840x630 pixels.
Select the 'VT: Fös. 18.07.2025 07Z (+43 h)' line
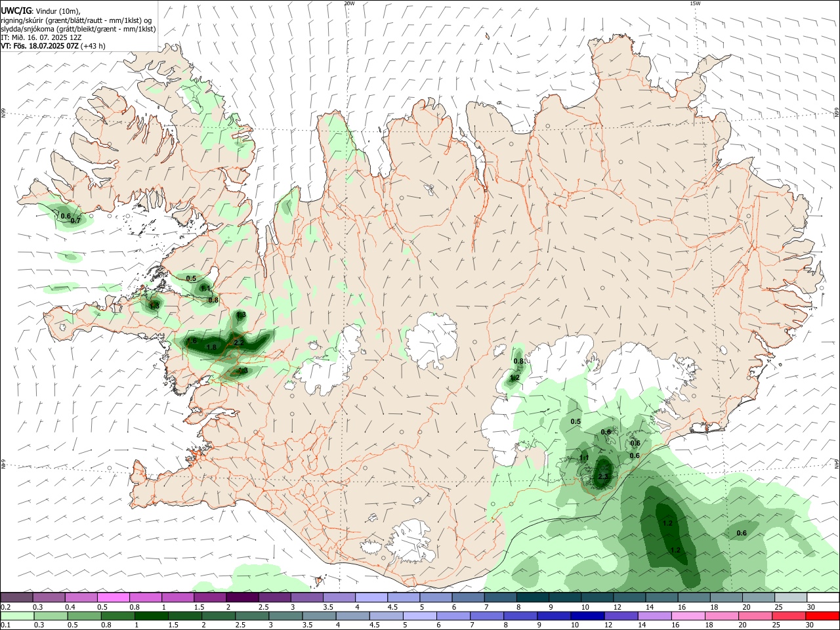tap(53, 46)
